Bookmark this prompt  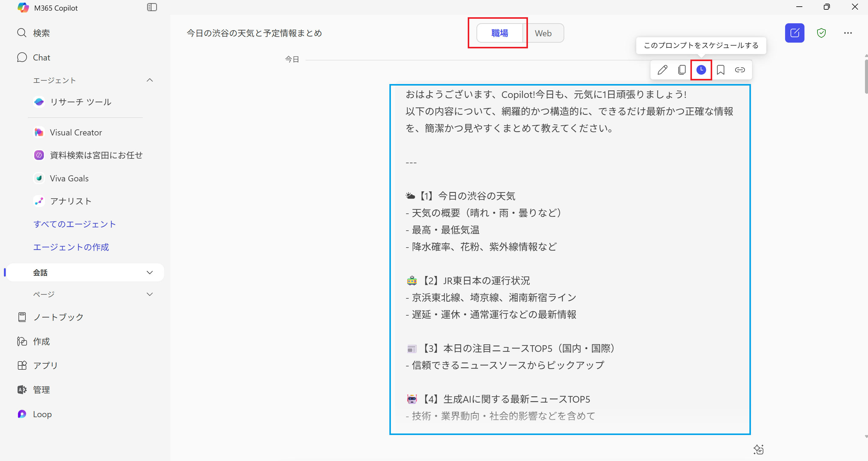[721, 70]
